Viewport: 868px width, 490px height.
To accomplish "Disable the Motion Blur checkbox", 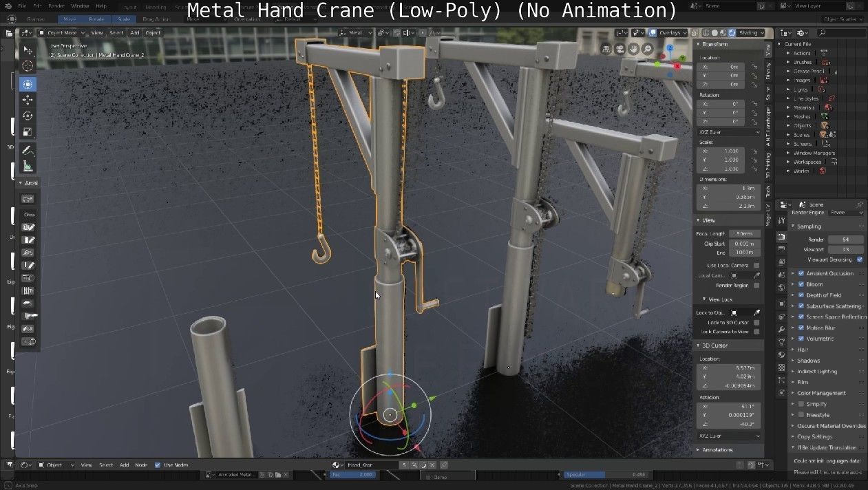I will 801,328.
